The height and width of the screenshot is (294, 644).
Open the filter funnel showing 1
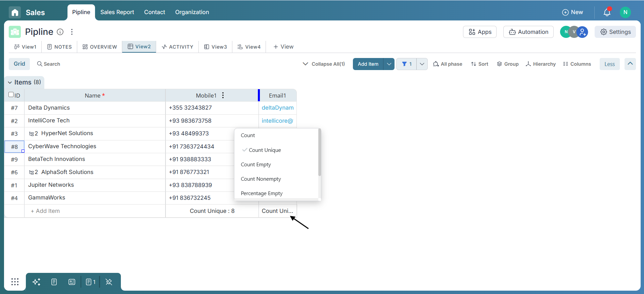tap(407, 64)
